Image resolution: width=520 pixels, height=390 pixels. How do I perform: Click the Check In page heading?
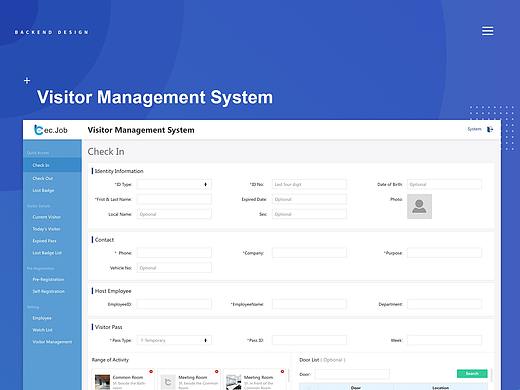click(106, 152)
